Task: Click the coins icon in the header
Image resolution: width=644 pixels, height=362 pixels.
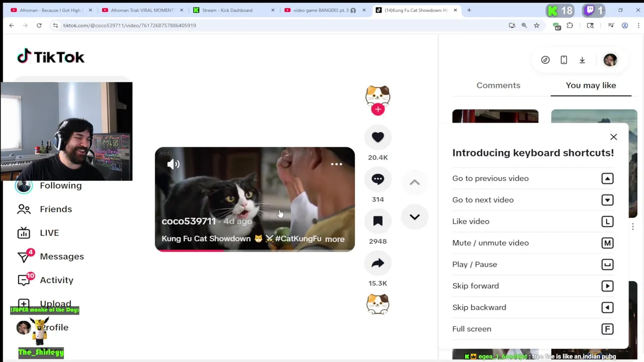Action: (545, 60)
